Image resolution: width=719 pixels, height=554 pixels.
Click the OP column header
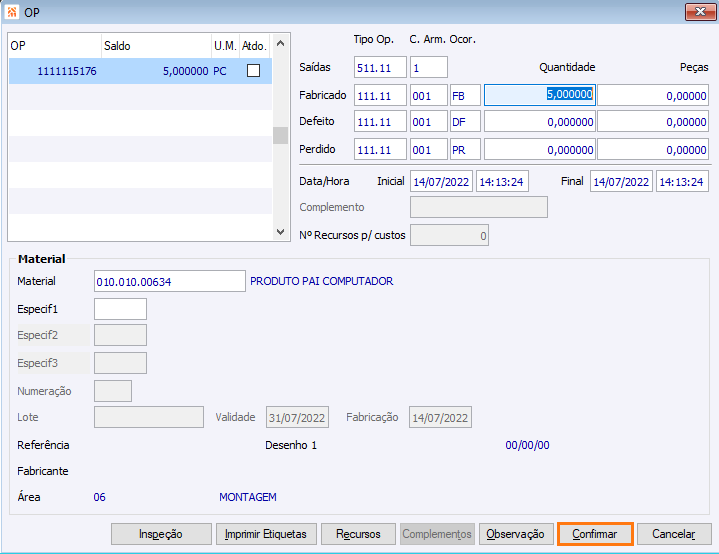point(55,46)
